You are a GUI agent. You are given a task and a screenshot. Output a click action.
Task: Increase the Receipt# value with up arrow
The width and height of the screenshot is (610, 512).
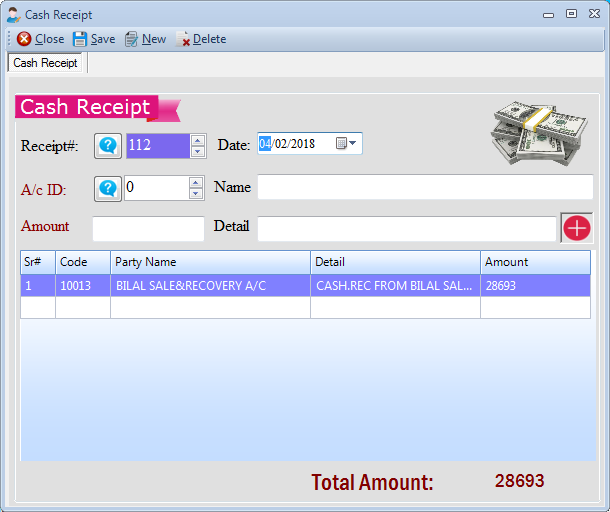click(x=198, y=140)
